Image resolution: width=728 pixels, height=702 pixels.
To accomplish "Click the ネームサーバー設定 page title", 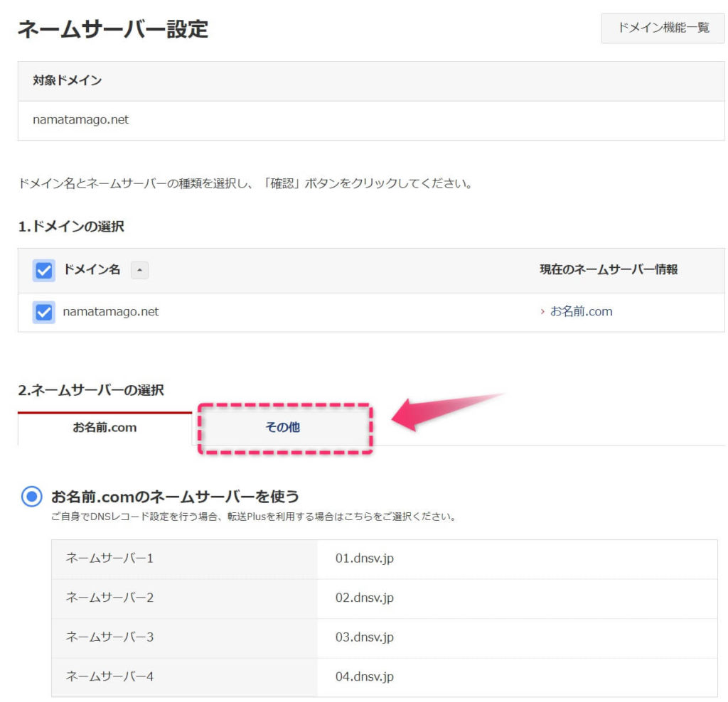I will pos(113,29).
